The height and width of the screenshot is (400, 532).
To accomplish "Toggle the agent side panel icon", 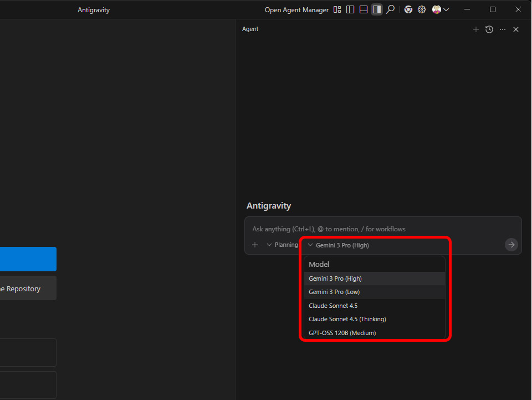I will click(377, 9).
